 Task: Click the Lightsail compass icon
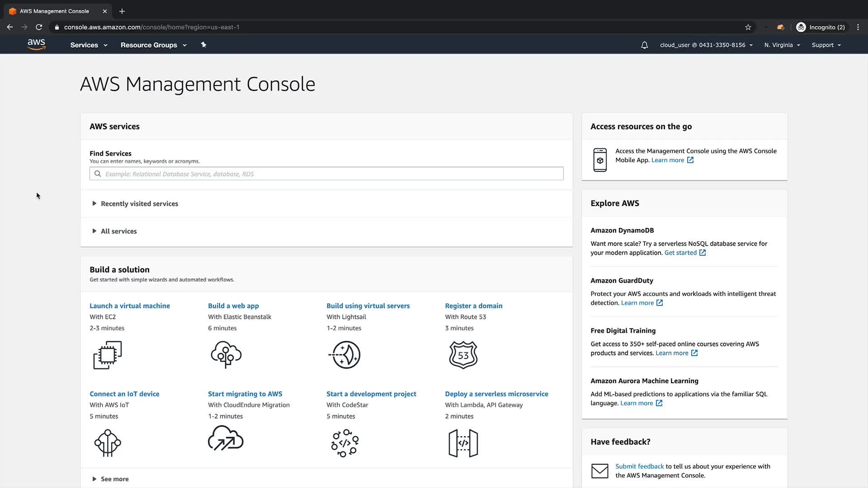(344, 355)
